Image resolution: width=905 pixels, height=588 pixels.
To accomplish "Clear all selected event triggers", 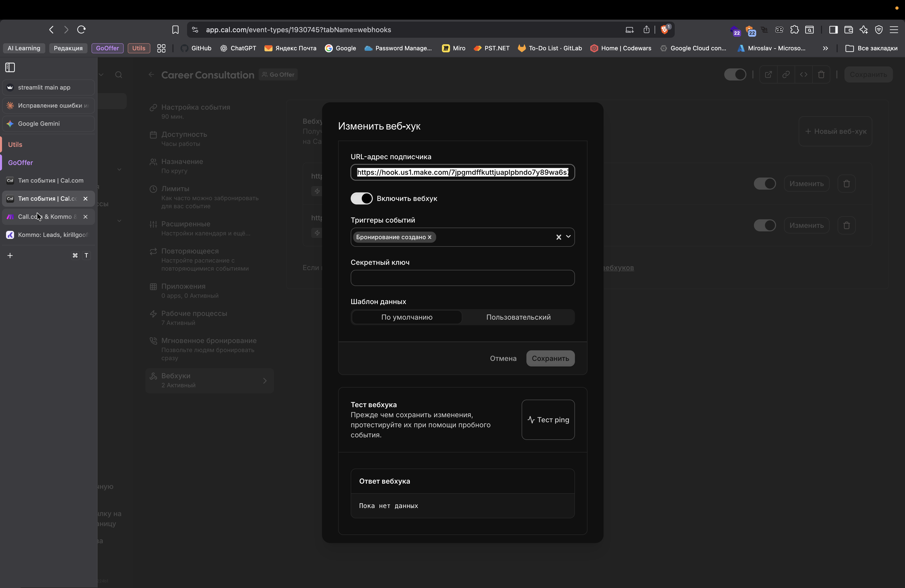I will (559, 237).
